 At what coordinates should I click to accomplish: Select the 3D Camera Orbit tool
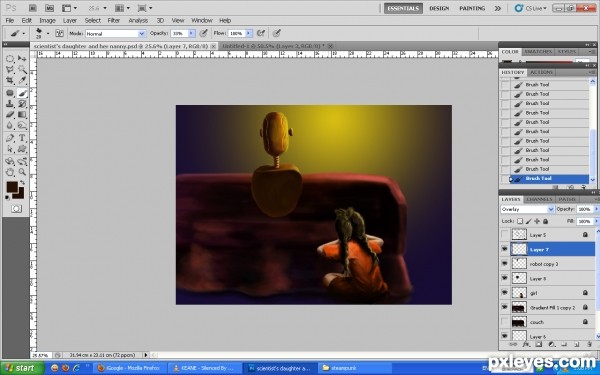(22, 161)
